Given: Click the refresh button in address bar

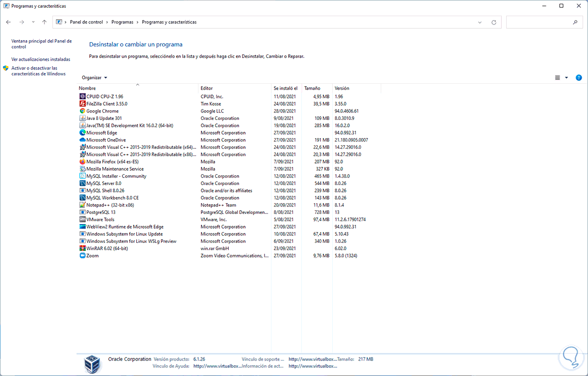Looking at the screenshot, I should (x=493, y=23).
